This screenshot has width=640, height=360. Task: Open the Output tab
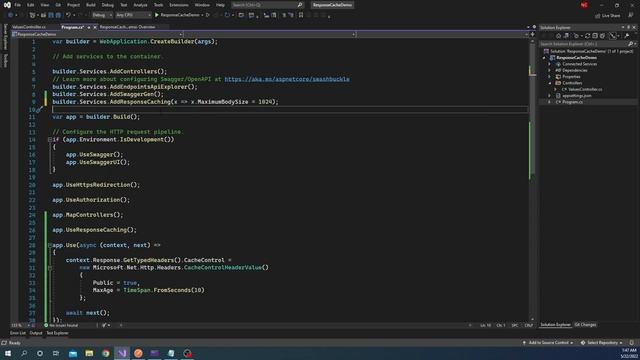36,333
